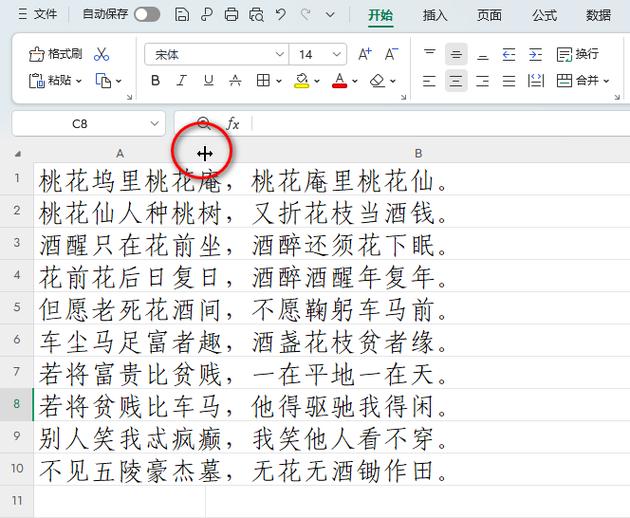Click the name box showing C8
The image size is (630, 518).
pyautogui.click(x=79, y=124)
